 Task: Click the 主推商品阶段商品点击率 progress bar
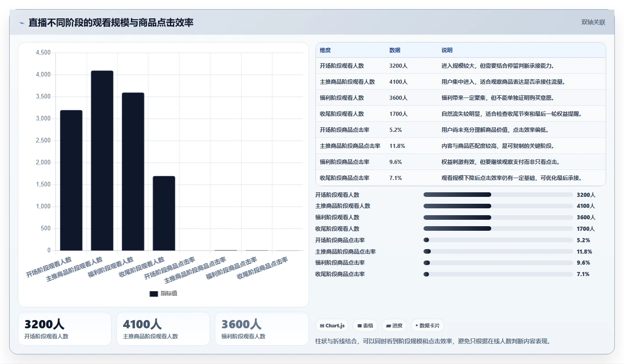[x=498, y=251]
